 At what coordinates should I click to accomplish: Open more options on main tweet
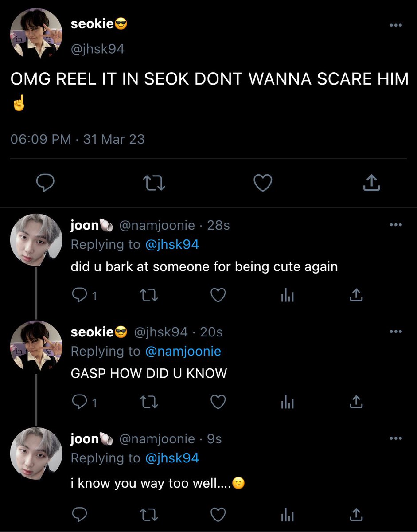(395, 25)
